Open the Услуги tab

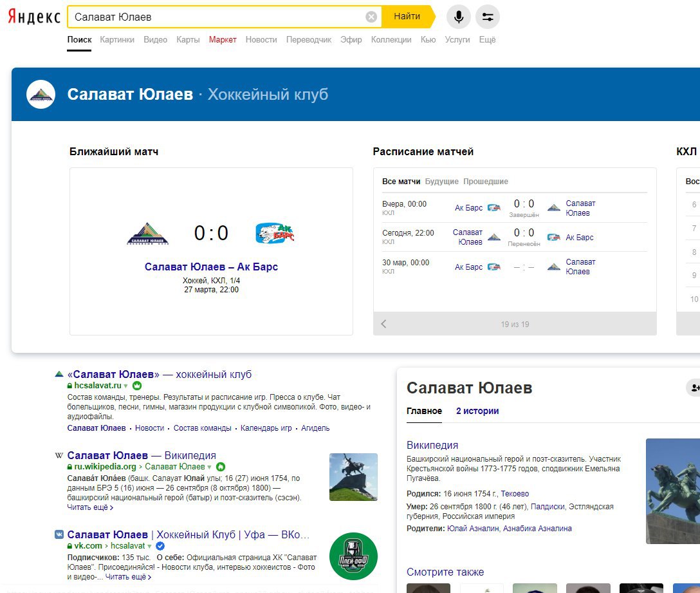457,40
